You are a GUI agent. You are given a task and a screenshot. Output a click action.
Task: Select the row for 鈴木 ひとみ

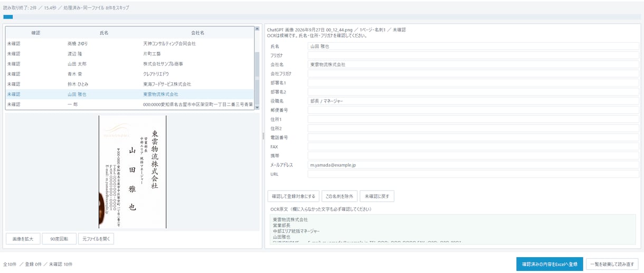coord(130,84)
